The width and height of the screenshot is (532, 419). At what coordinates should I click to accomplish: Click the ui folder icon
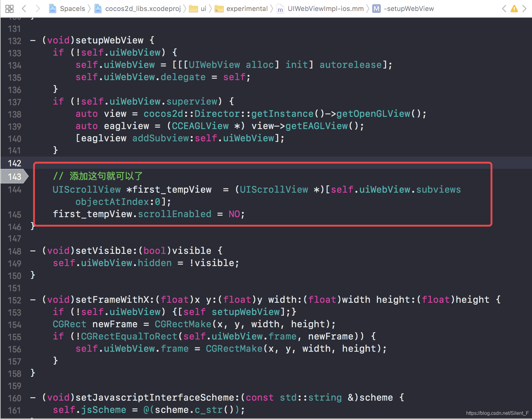(x=193, y=9)
